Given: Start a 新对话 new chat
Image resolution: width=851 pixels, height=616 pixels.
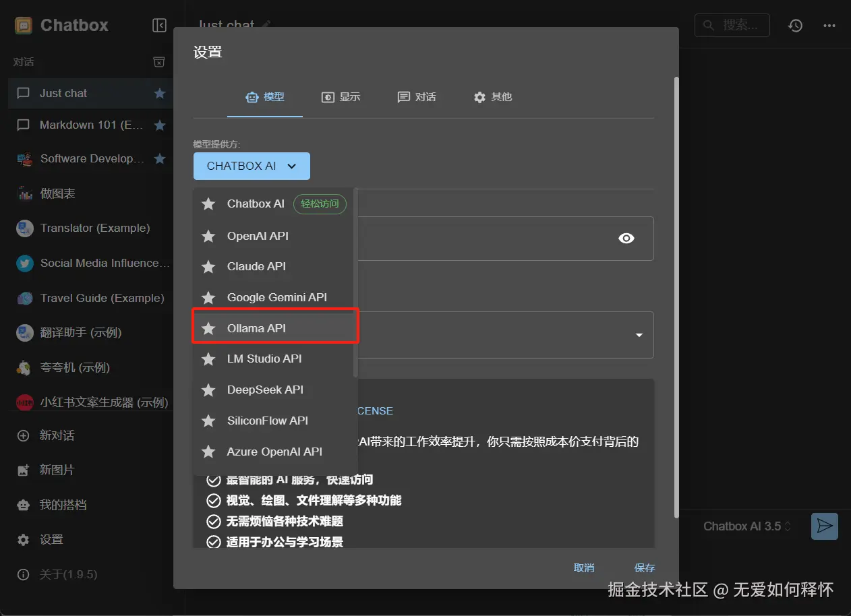Looking at the screenshot, I should pos(90,435).
